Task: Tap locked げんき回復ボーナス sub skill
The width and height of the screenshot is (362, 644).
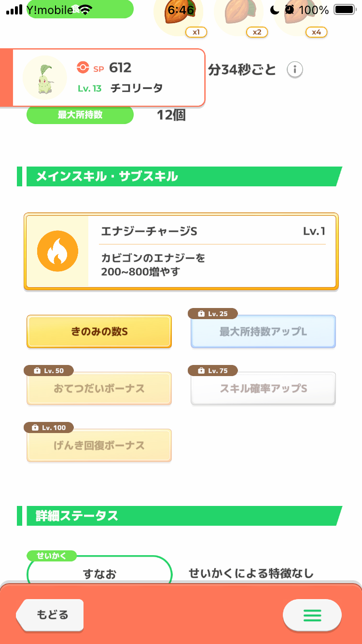Action: pos(99,445)
